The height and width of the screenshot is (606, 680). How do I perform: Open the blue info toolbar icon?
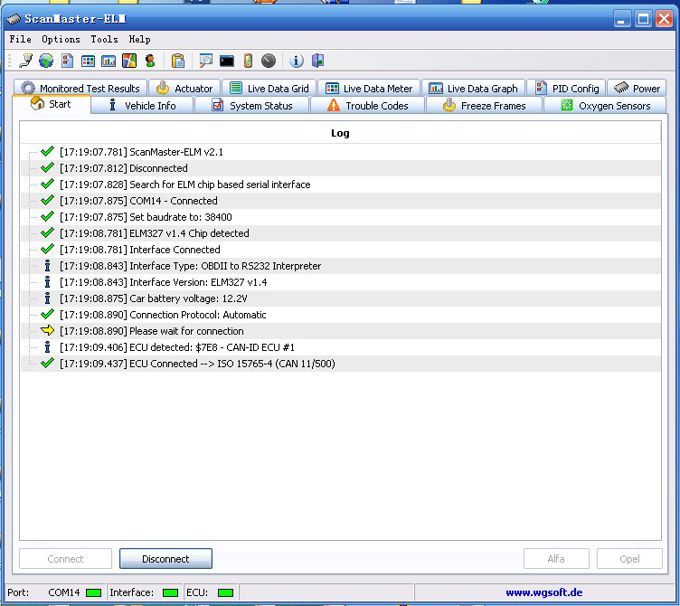tap(296, 61)
